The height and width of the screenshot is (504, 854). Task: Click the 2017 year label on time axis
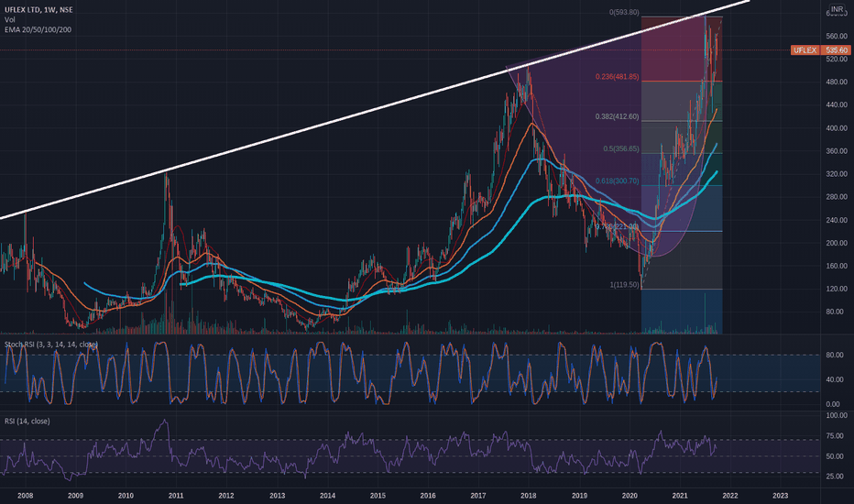click(477, 496)
